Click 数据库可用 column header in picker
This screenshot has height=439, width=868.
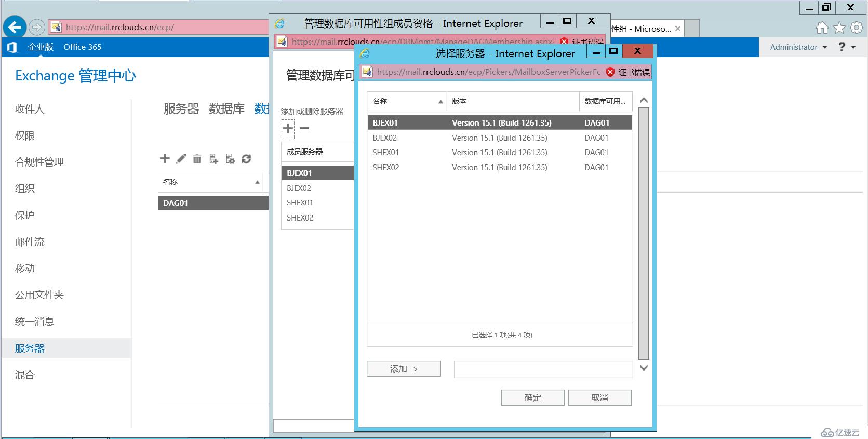click(606, 101)
